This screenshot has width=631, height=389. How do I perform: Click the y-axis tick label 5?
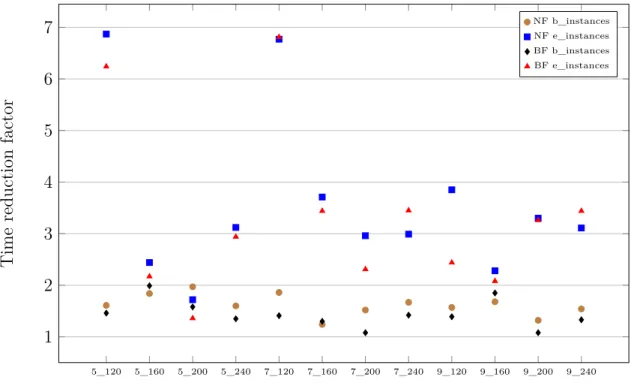[x=48, y=130]
